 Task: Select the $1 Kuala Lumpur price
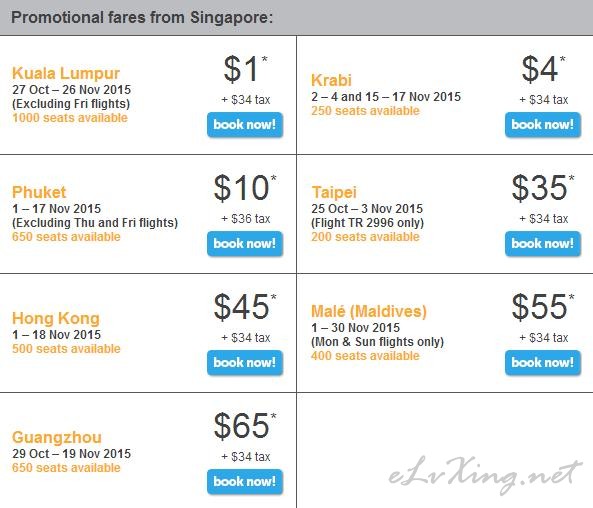tap(245, 69)
